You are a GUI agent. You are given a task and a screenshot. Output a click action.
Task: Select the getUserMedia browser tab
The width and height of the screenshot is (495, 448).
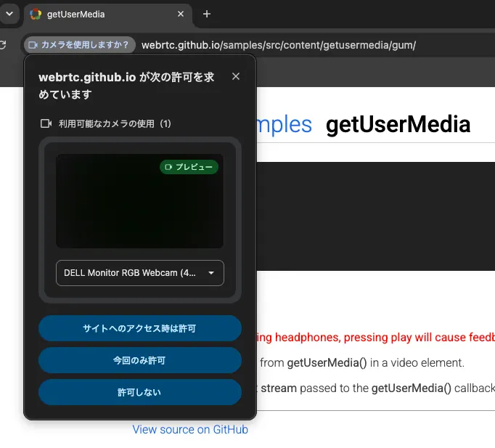[108, 15]
